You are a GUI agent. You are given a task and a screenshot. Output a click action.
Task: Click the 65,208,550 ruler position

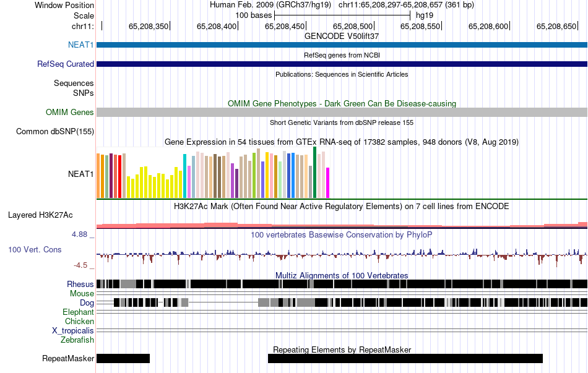[420, 26]
